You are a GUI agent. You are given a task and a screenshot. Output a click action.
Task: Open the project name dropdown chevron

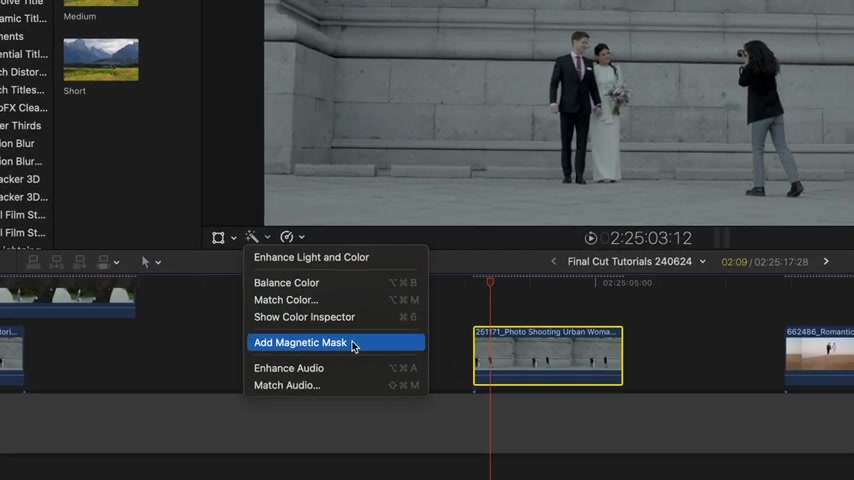pos(703,262)
